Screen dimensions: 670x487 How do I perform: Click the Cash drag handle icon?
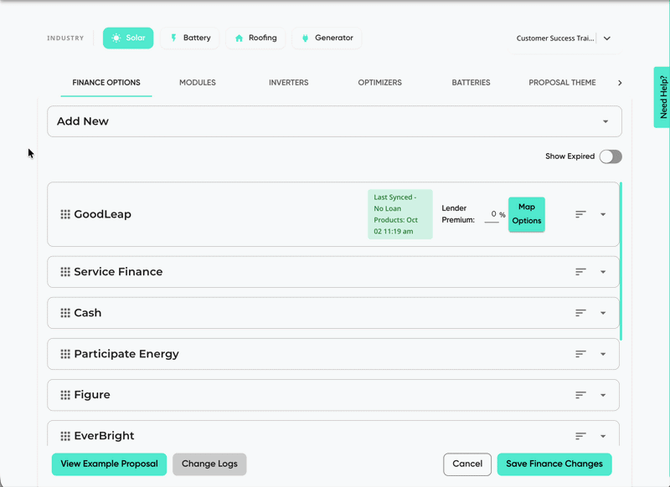(65, 313)
